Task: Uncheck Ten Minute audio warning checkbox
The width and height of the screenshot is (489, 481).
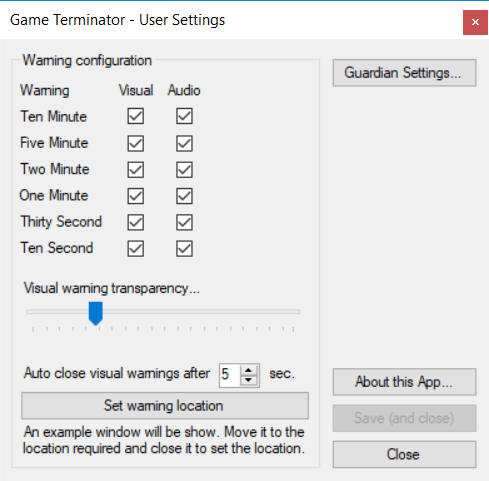Action: 184,116
